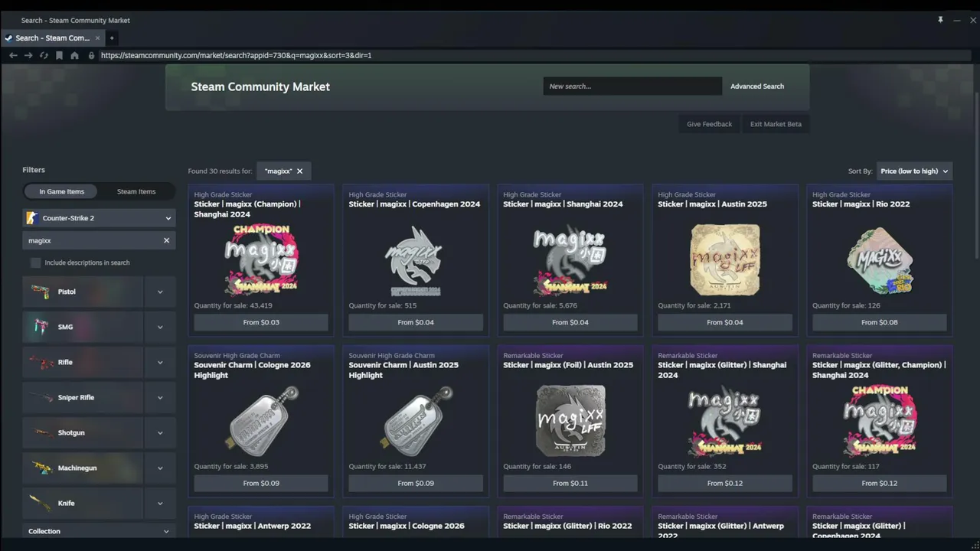This screenshot has height=551, width=980.
Task: Click Exit Market Beta button
Action: pyautogui.click(x=776, y=124)
